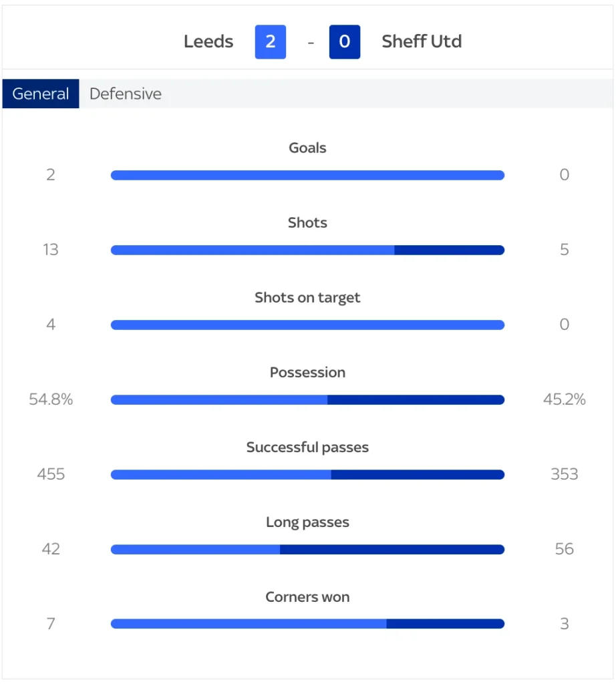Click the Goals comparison bar
616x684 pixels.
pyautogui.click(x=307, y=175)
